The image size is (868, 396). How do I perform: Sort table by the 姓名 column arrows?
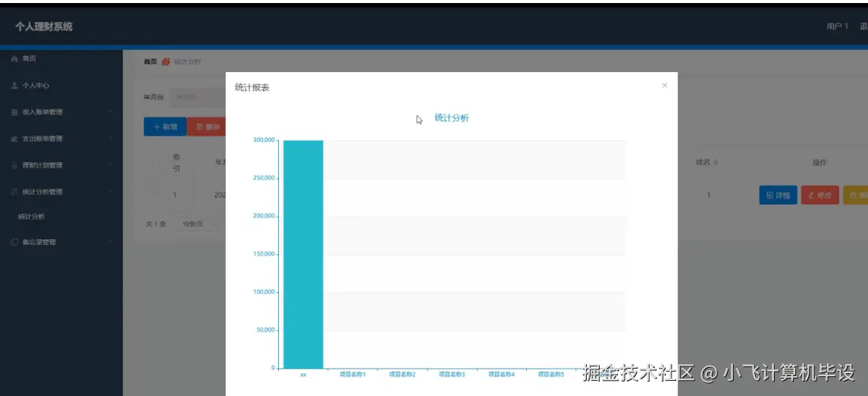point(716,163)
